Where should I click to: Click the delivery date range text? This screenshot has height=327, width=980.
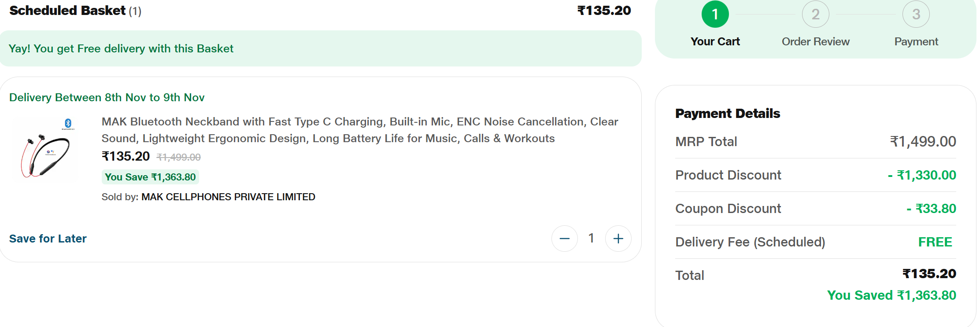tap(107, 97)
